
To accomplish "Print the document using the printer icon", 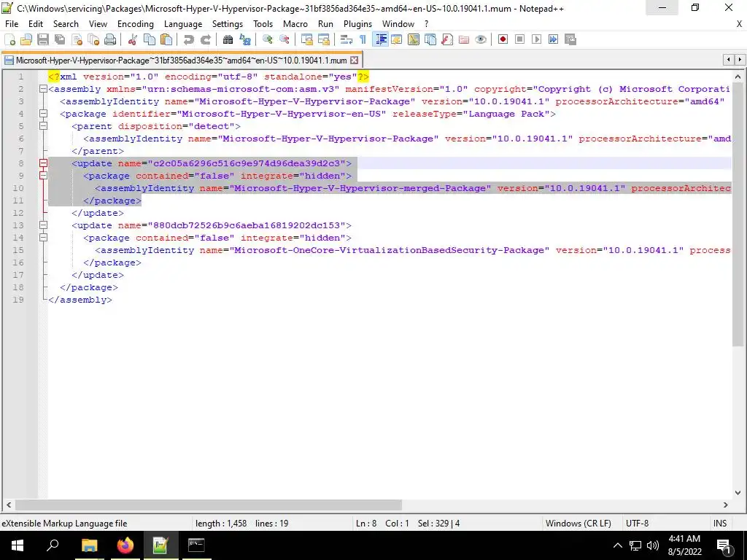I will pyautogui.click(x=110, y=39).
